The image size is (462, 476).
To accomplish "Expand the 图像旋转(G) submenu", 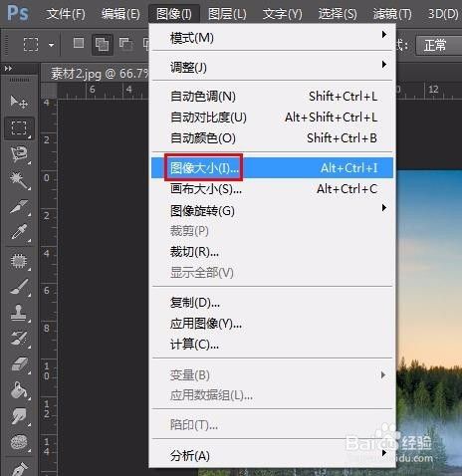I will [x=272, y=210].
